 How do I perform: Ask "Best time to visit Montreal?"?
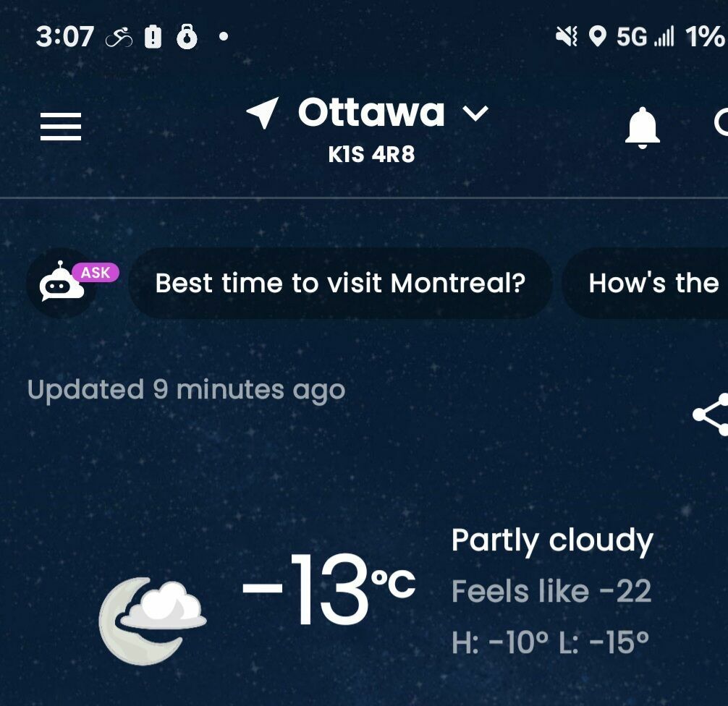340,284
